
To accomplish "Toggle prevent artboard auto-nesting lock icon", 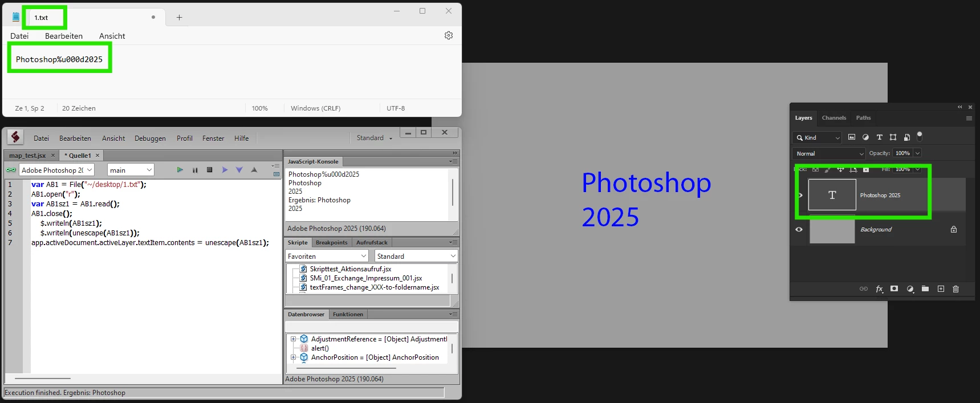I will [853, 169].
